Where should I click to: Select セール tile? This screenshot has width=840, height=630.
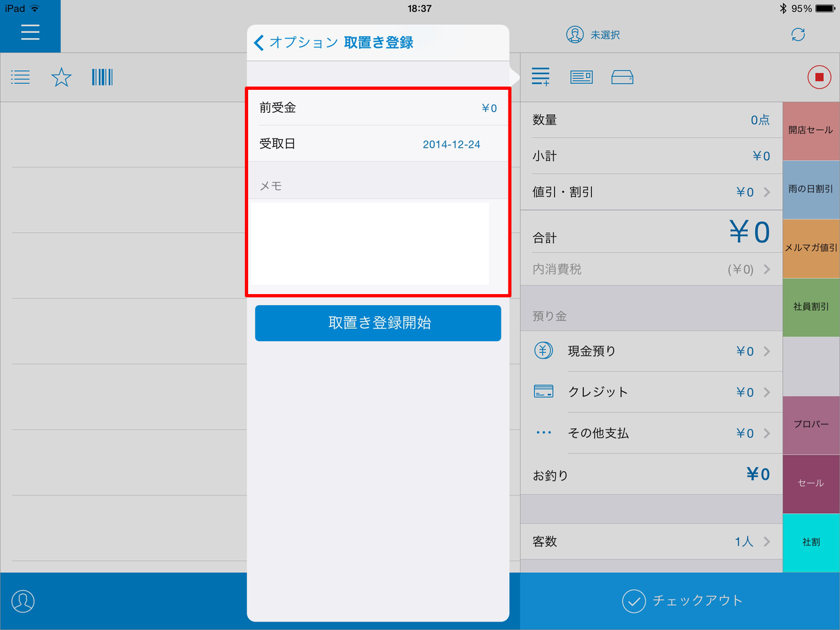click(x=811, y=484)
